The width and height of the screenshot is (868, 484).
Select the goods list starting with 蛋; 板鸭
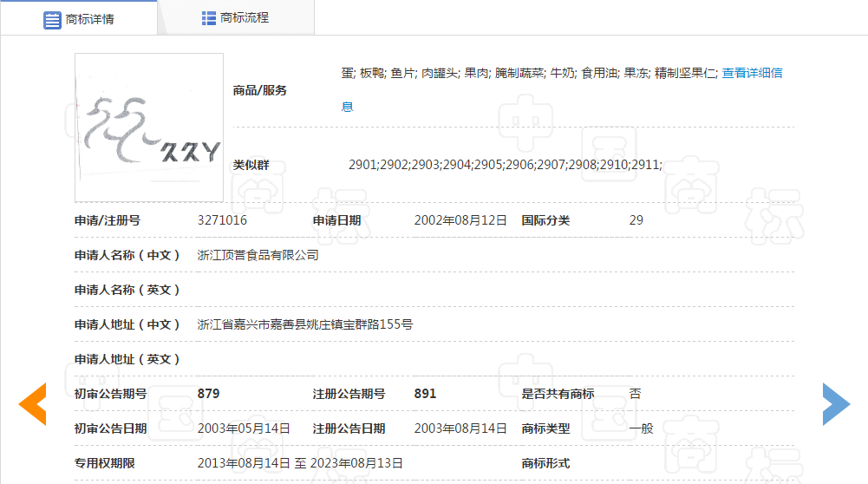tap(530, 73)
